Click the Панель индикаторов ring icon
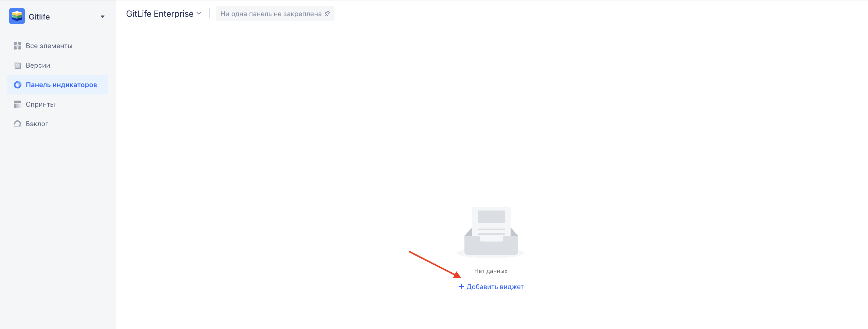This screenshot has width=868, height=329. pos(18,85)
